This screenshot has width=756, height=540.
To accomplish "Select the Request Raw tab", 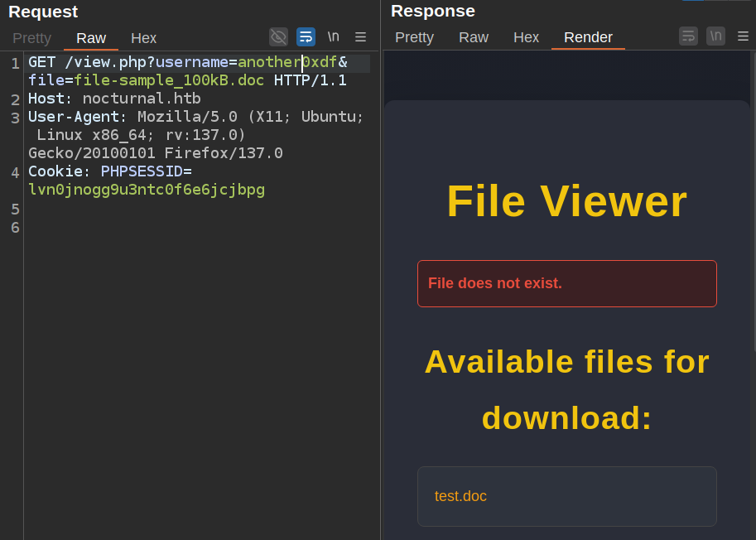I will tap(91, 38).
